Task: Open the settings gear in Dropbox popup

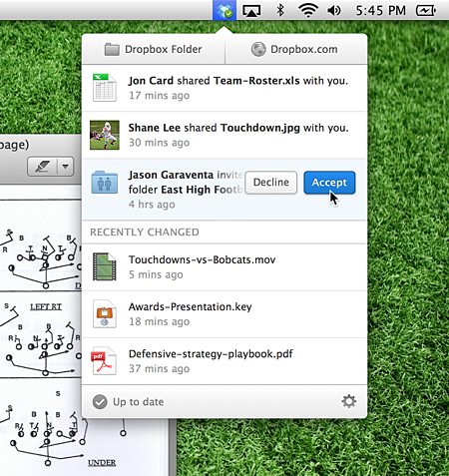Action: coord(349,401)
